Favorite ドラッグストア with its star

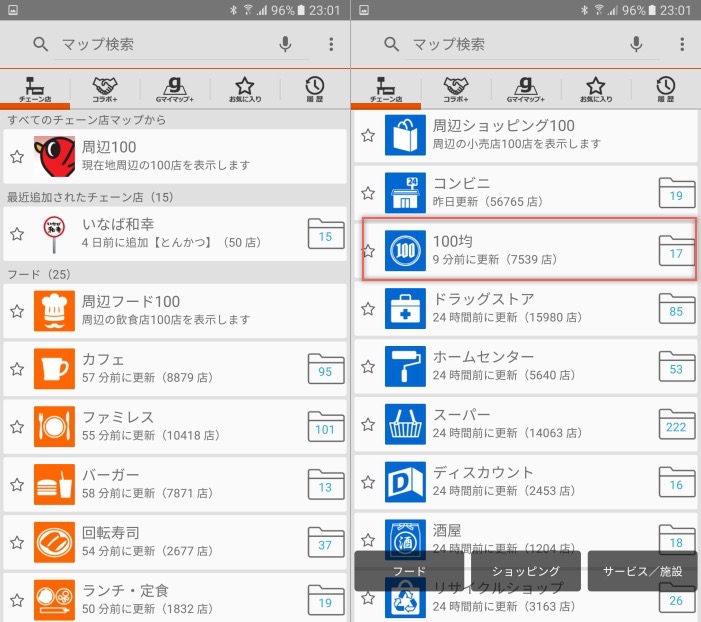pos(368,309)
